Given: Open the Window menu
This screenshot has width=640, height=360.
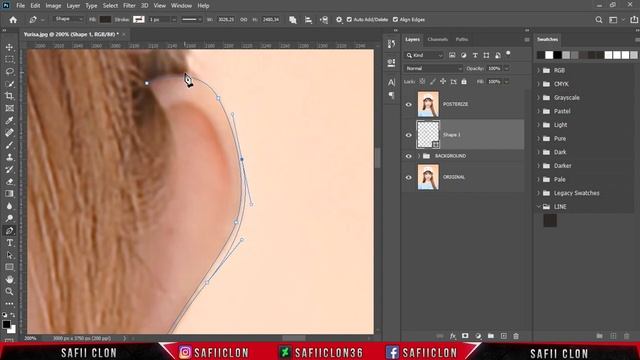Looking at the screenshot, I should pos(181,6).
